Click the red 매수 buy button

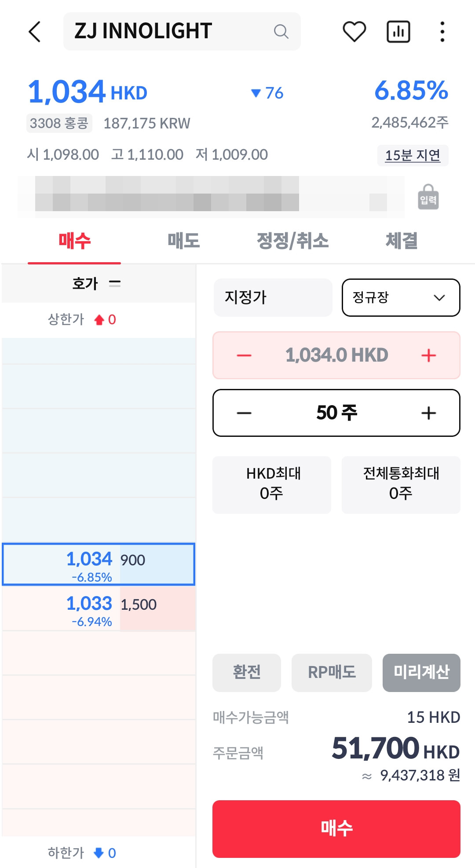point(336,828)
